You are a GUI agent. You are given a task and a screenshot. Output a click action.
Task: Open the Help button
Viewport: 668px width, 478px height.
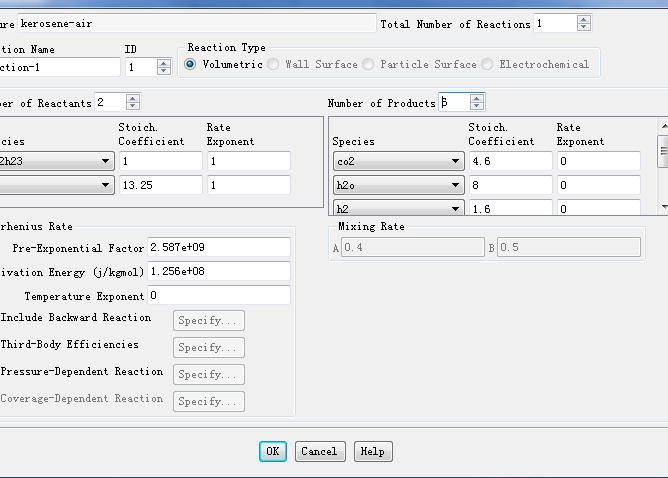373,451
